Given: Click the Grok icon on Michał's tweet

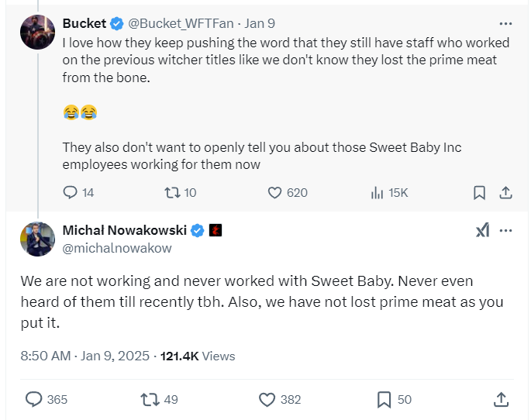Looking at the screenshot, I should pos(482,231).
